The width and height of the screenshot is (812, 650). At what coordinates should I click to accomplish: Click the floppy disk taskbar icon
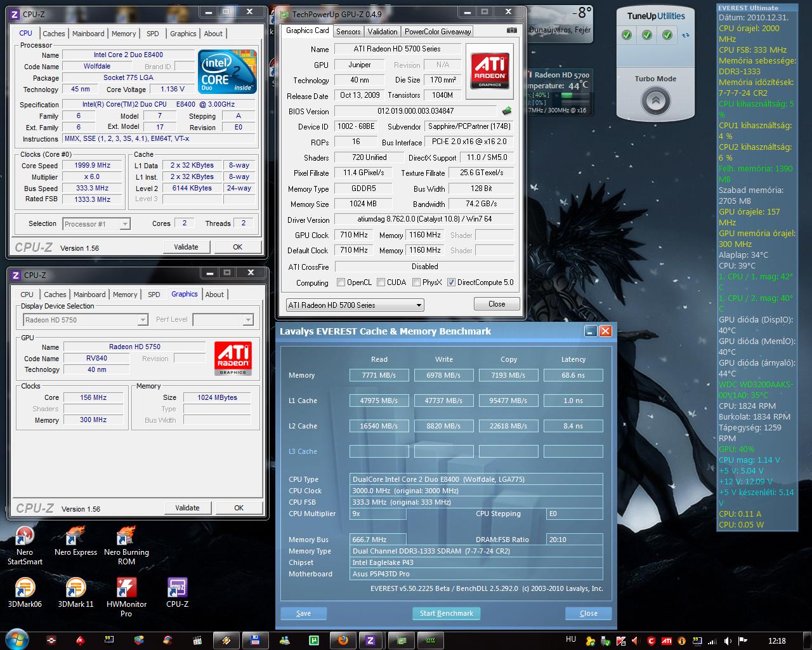255,640
